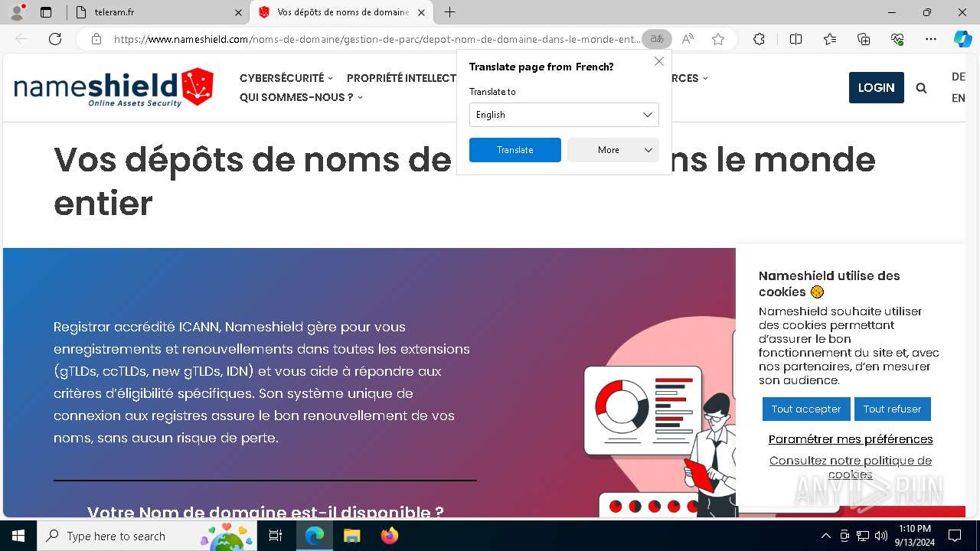Open Favorites list icon
The height and width of the screenshot is (551, 980).
[830, 39]
